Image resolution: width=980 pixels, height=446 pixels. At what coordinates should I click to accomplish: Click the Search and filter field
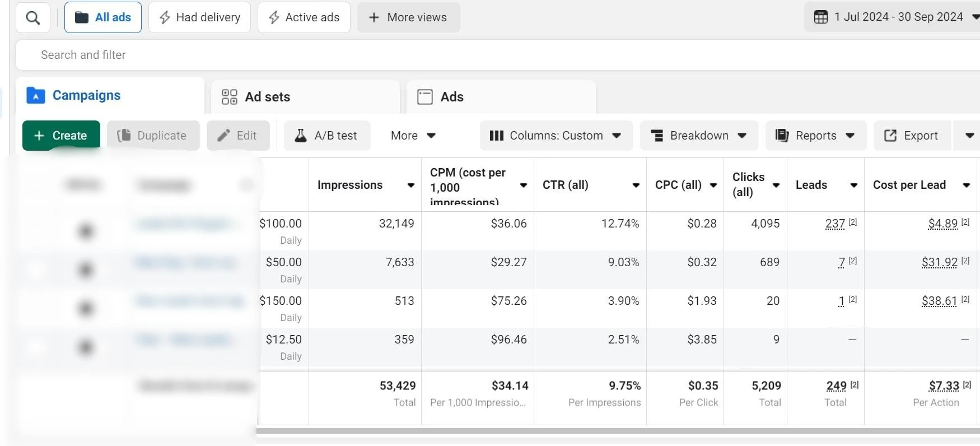pyautogui.click(x=497, y=55)
